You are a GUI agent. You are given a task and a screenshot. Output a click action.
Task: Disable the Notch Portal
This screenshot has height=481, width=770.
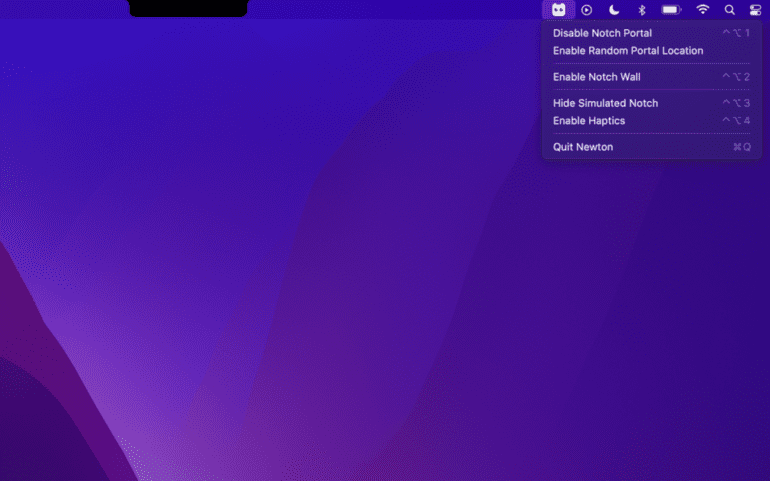[602, 33]
